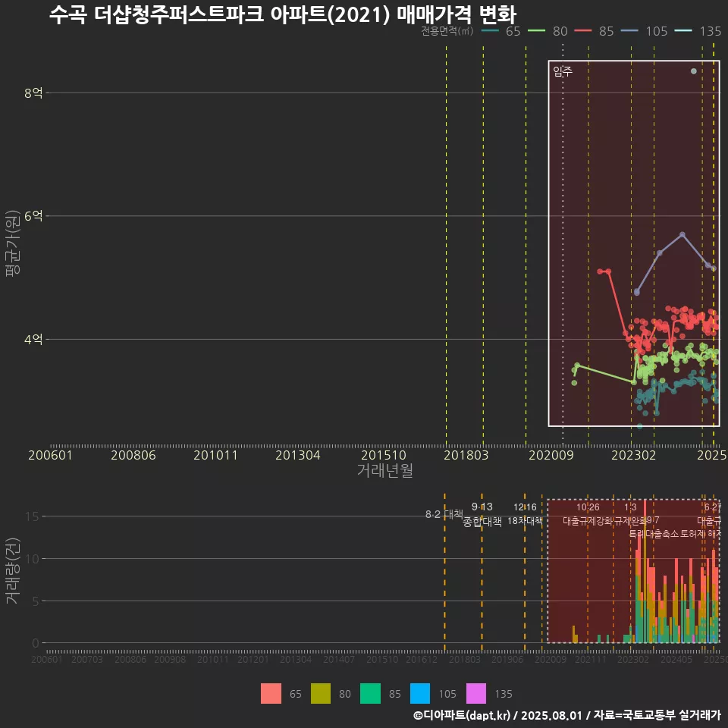Click the 입주 label inside the highlighted box
Viewport: 728px width, 728px height.
pos(563,71)
